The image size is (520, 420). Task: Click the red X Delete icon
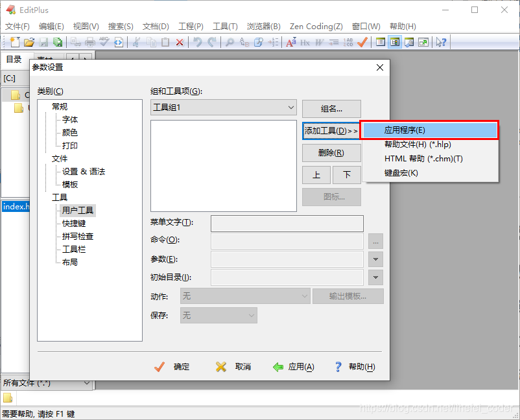pos(180,42)
